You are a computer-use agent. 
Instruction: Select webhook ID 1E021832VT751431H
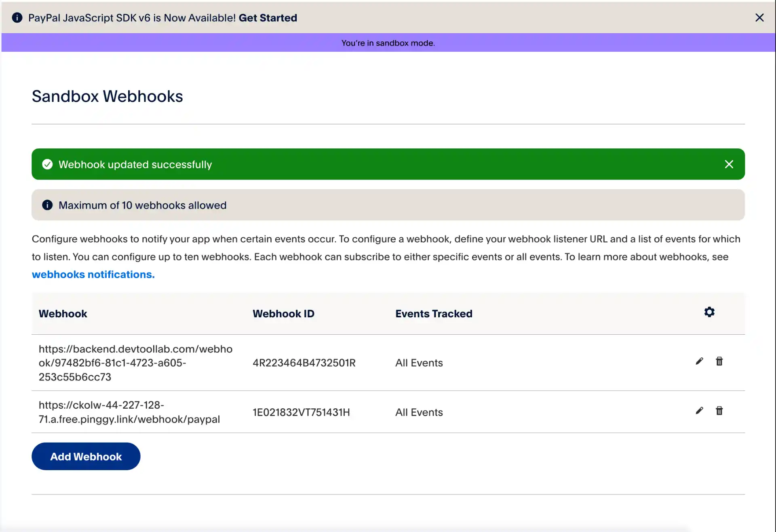pyautogui.click(x=302, y=412)
